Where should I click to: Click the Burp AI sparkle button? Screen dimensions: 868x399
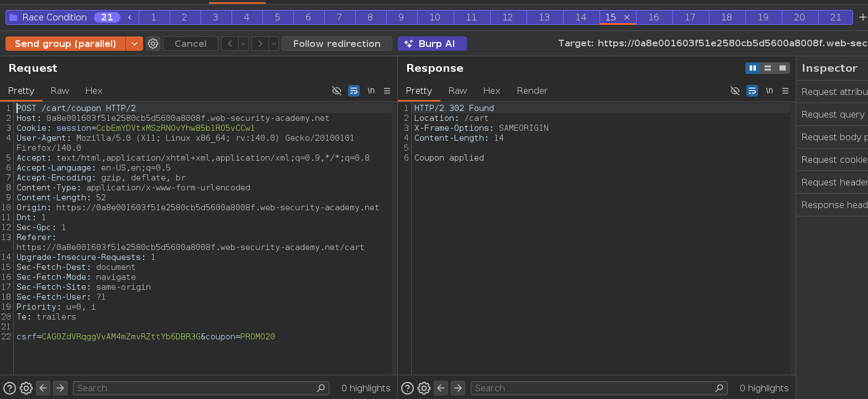click(x=432, y=44)
